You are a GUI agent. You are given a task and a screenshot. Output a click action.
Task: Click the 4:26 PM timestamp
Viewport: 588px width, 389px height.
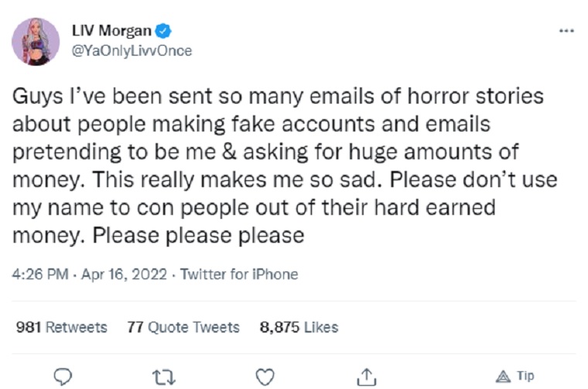click(38, 275)
